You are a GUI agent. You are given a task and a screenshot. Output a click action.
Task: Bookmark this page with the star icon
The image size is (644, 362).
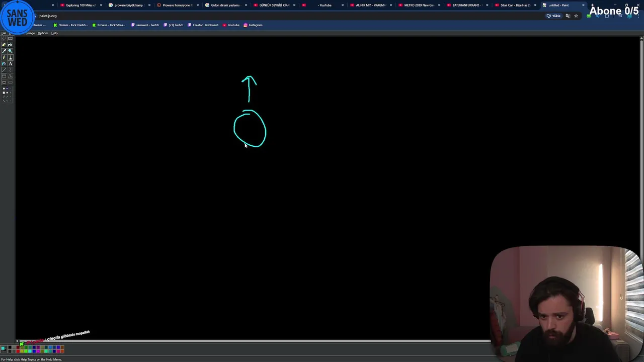pyautogui.click(x=576, y=16)
